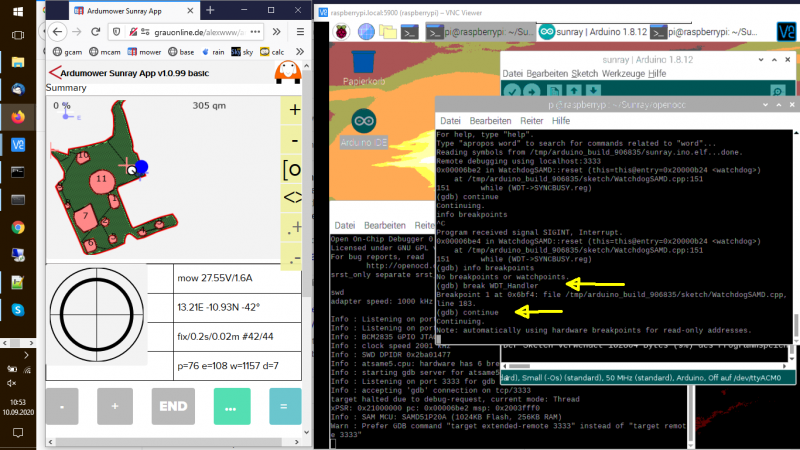Open a new Firefox tab
The image size is (800, 450).
[x=210, y=10]
